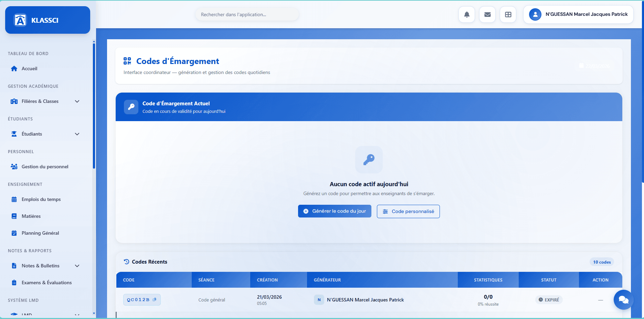644x319 pixels.
Task: Click the KLASSCI logo
Action: [20, 20]
